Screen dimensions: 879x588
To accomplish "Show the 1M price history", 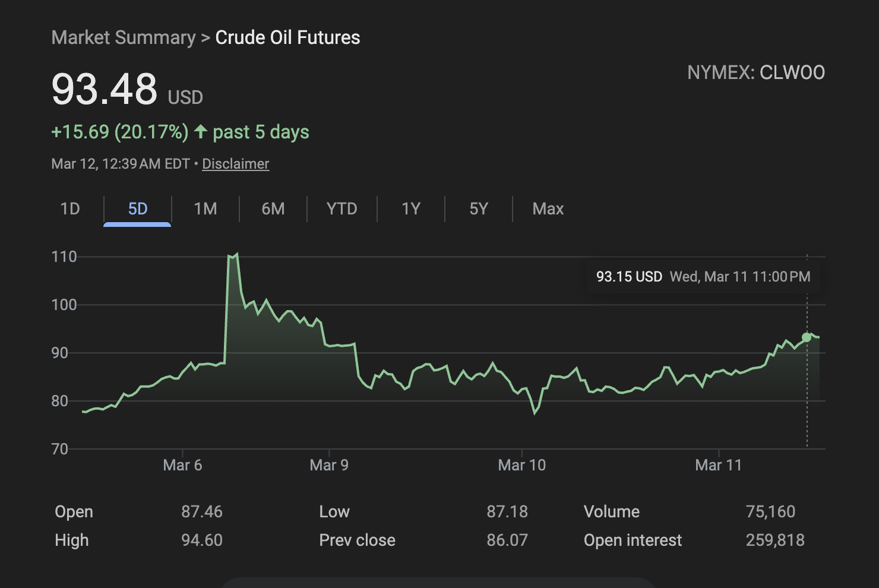I will pos(205,209).
